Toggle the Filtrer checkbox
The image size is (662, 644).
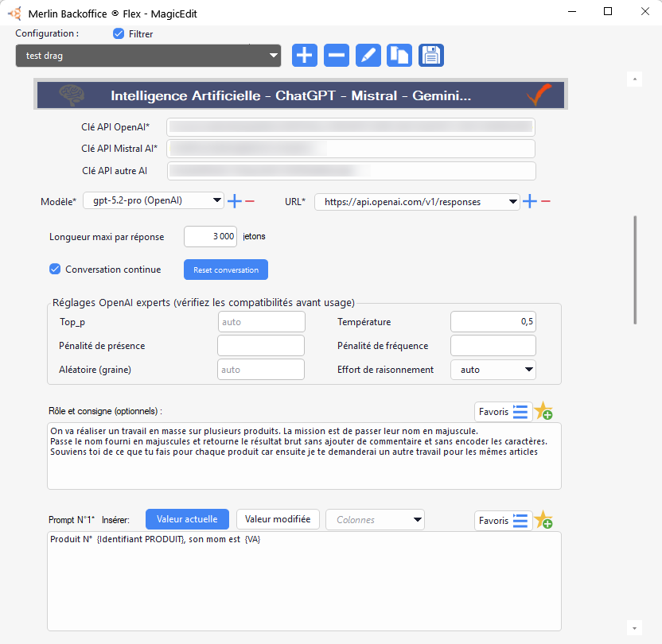point(119,33)
